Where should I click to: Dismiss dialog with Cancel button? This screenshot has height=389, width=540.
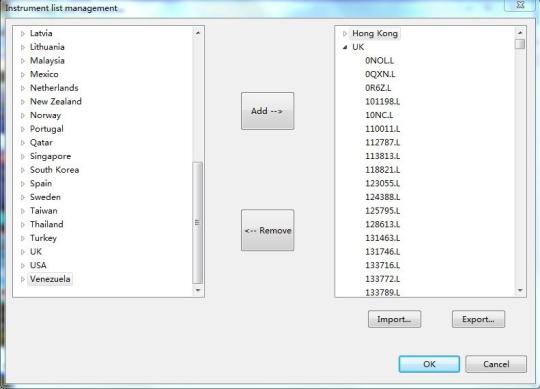pyautogui.click(x=496, y=364)
